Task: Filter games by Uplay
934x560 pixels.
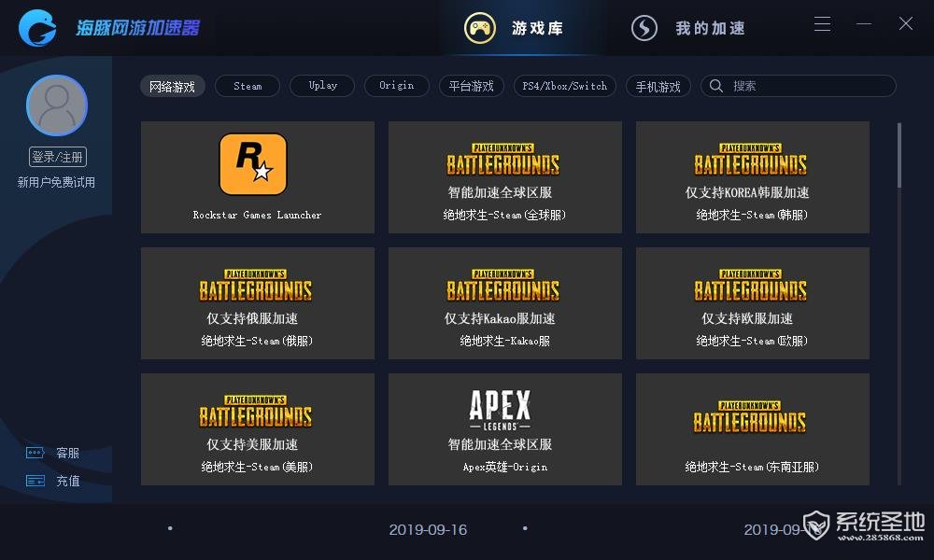Action: coord(322,86)
